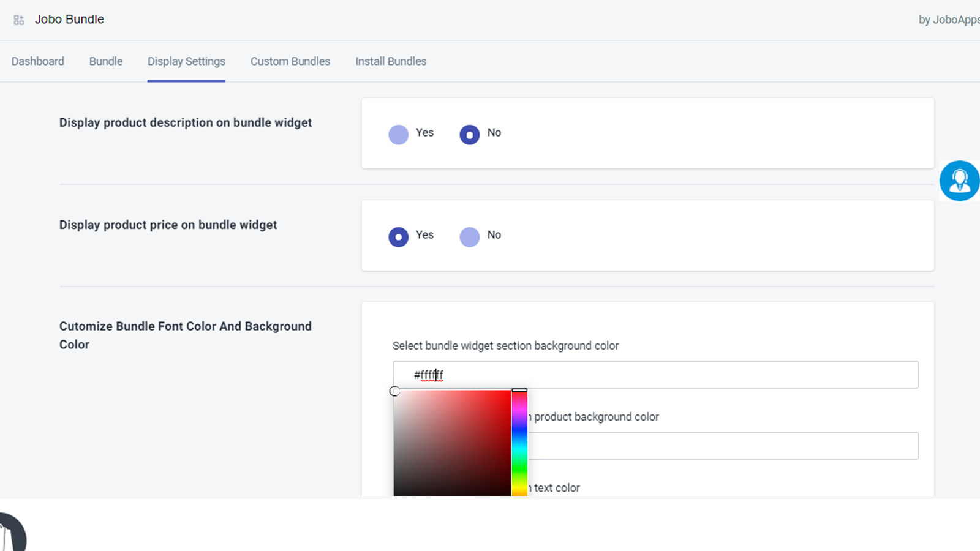Click the Jobo Bundle app logo icon

tap(18, 19)
